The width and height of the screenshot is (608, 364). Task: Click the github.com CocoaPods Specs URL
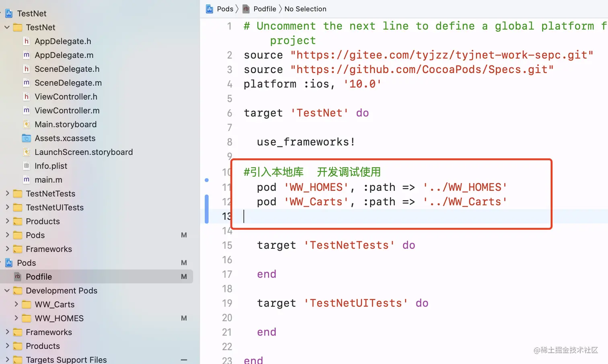[x=422, y=70]
